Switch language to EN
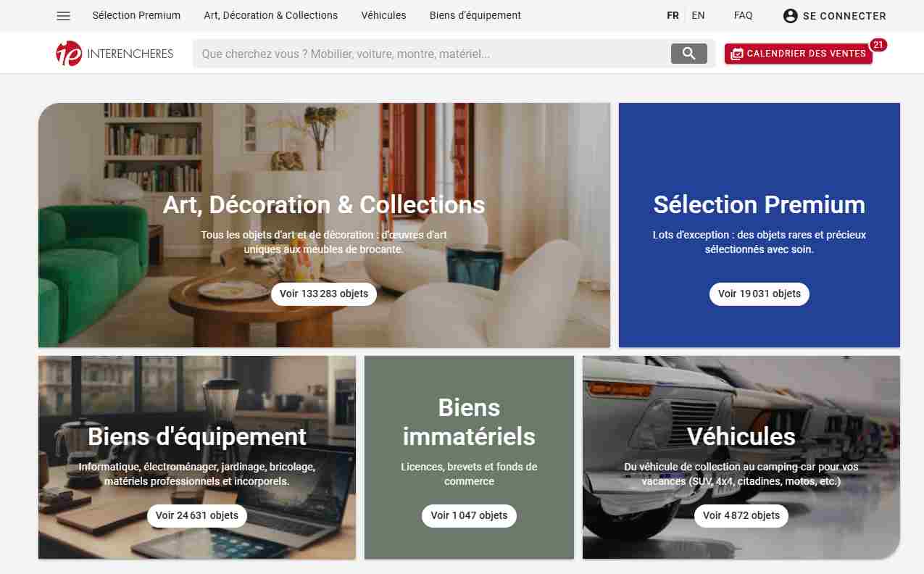The height and width of the screenshot is (574, 924). click(x=698, y=15)
